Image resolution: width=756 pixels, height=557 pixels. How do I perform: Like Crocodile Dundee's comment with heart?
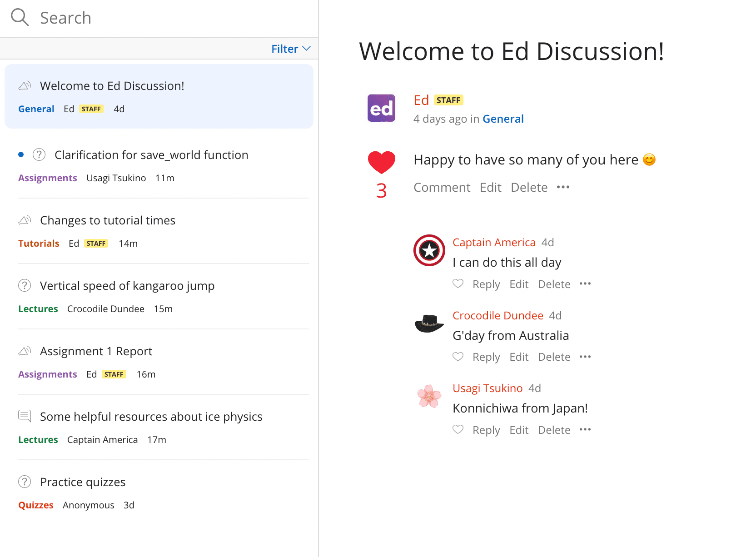tap(458, 357)
